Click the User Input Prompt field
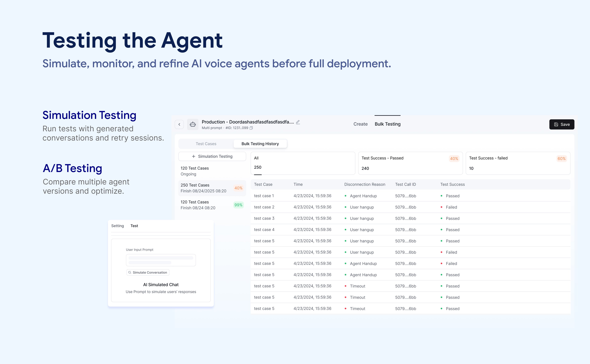590x364 pixels. [x=161, y=260]
